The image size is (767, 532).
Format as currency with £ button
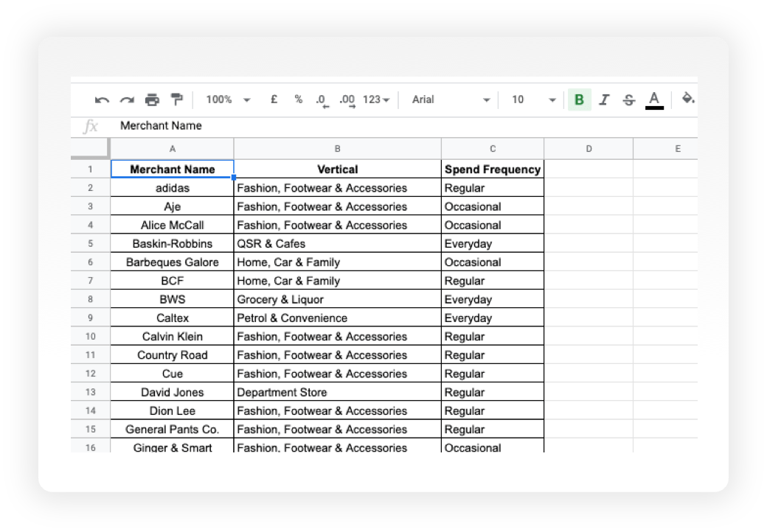(x=274, y=99)
